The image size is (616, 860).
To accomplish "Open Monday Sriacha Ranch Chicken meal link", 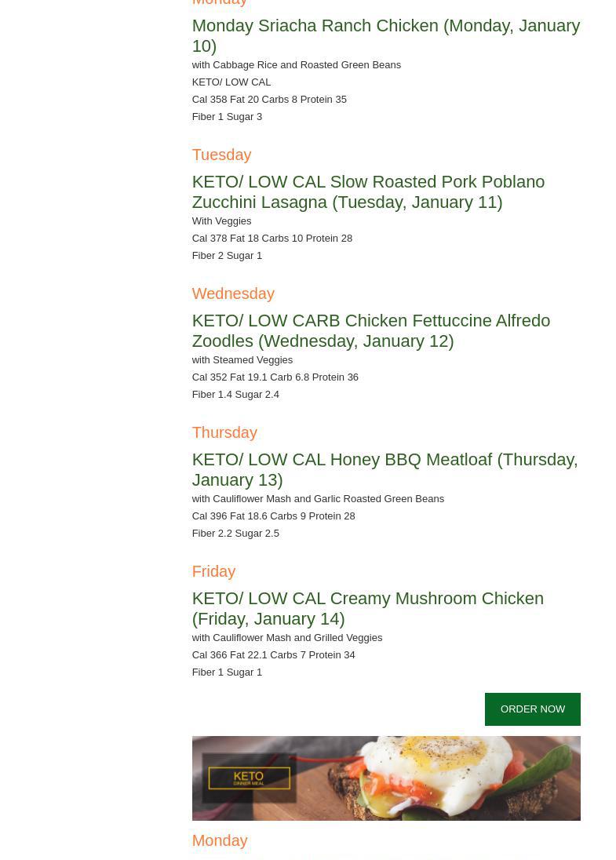I will [385, 35].
